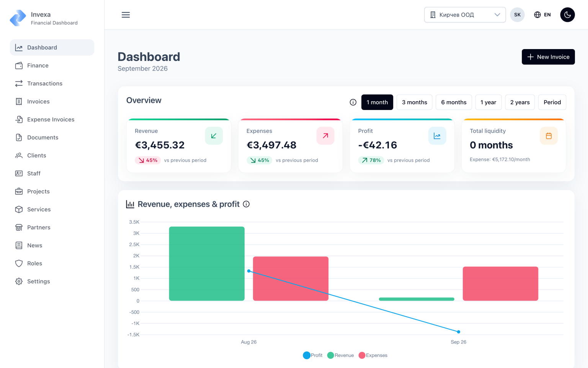
Task: Toggle the Profit legend series
Action: tap(313, 355)
